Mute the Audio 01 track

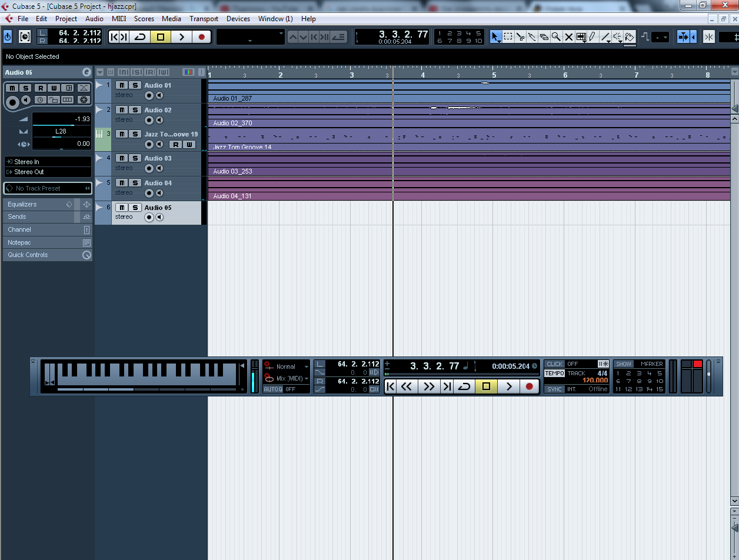(121, 85)
